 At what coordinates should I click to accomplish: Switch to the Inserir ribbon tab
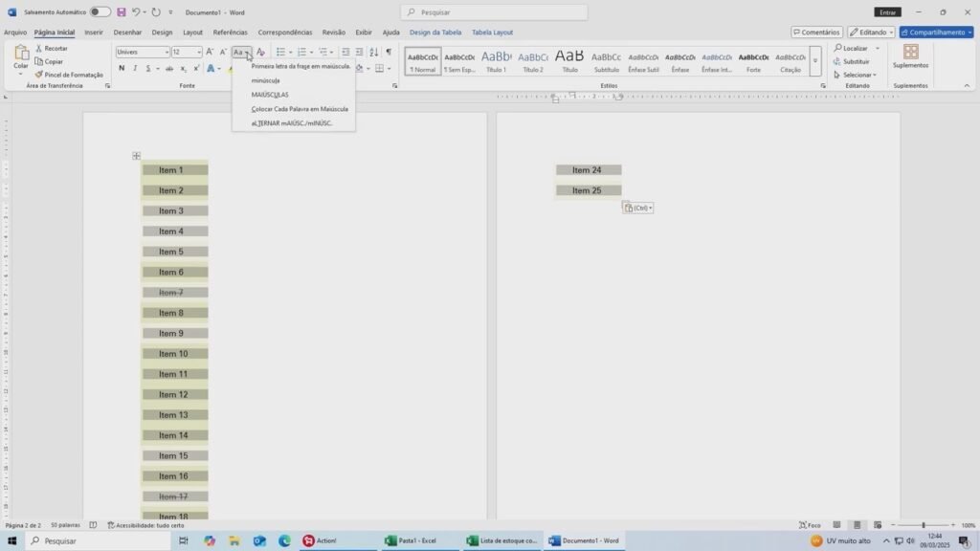pyautogui.click(x=94, y=32)
